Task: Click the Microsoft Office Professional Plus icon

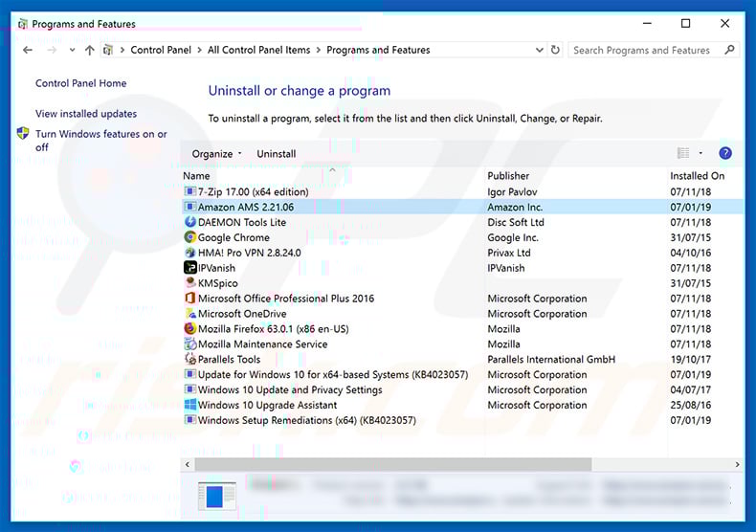Action: [x=190, y=299]
